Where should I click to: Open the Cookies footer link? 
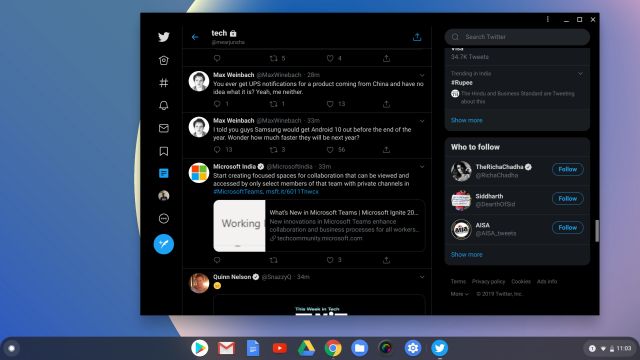click(x=521, y=282)
